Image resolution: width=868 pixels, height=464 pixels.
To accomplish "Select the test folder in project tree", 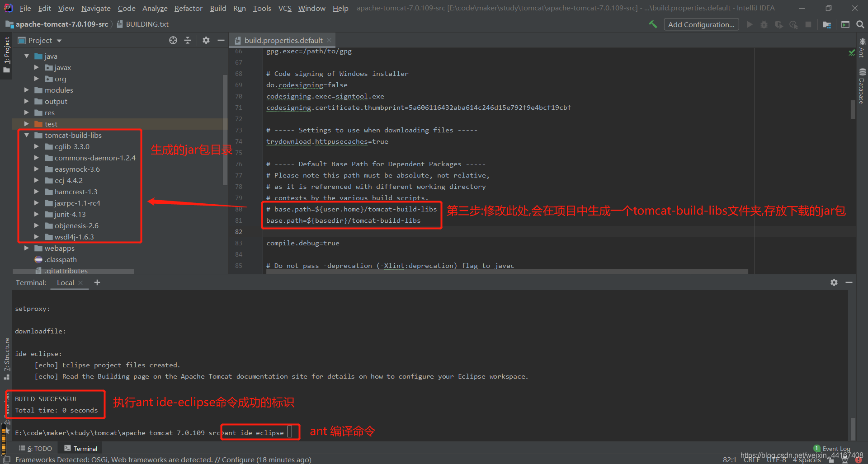I will 51,124.
